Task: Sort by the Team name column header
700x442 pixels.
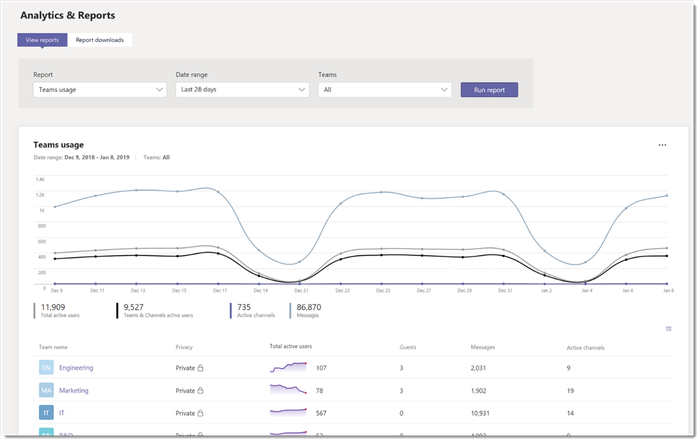Action: tap(53, 347)
